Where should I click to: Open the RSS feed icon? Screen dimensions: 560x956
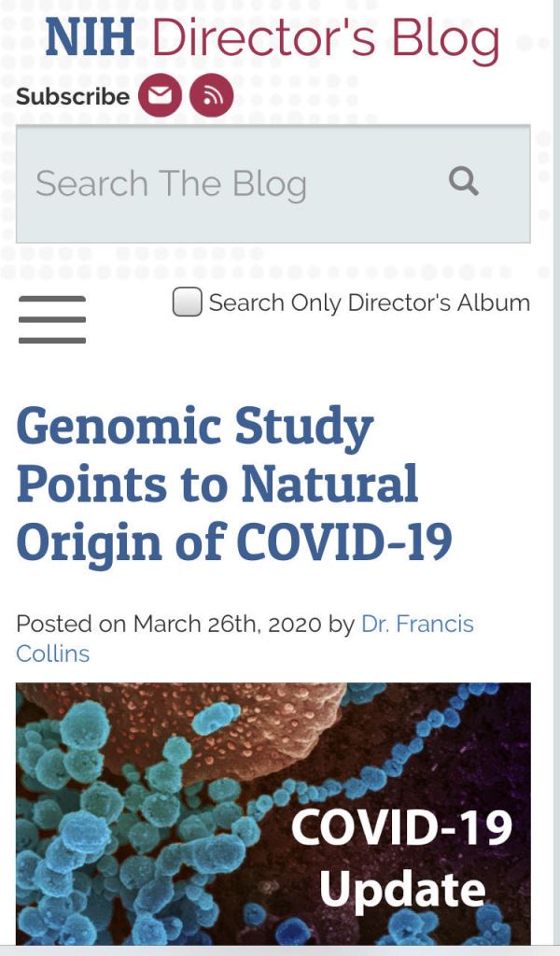[x=211, y=95]
